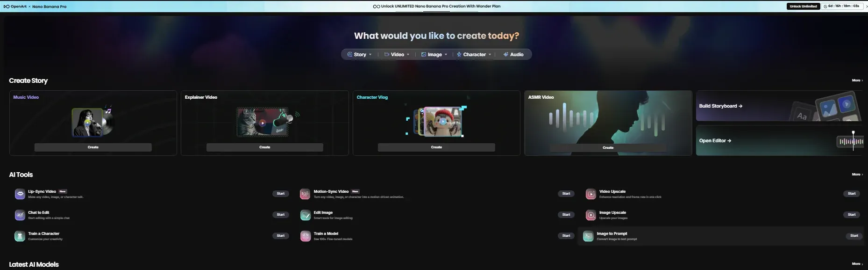
Task: Start the Image Upscale tool
Action: click(x=852, y=215)
